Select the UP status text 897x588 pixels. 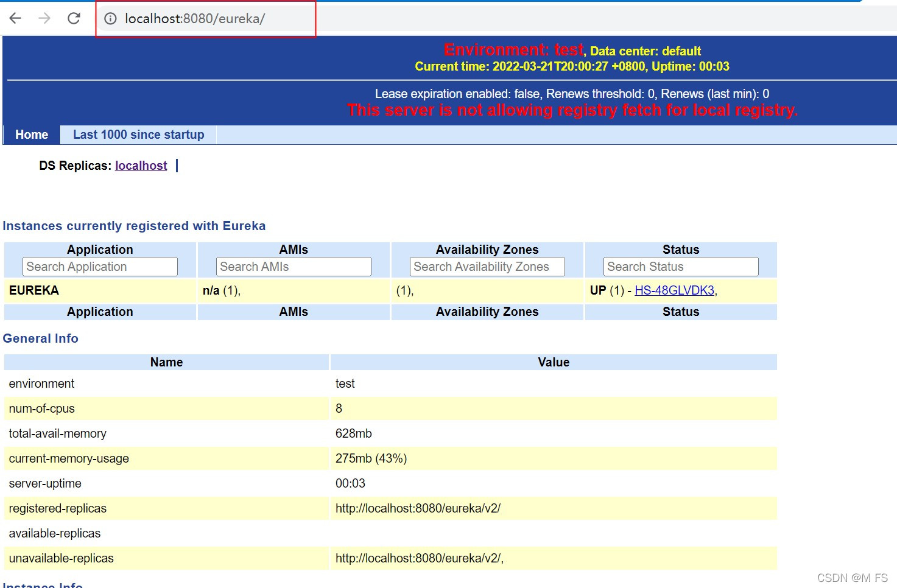coord(598,290)
